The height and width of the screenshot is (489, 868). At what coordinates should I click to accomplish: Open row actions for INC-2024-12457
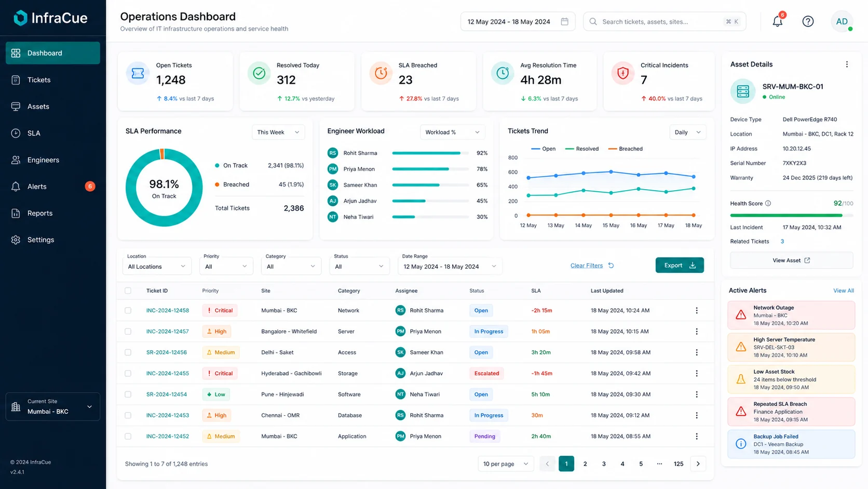(x=697, y=332)
